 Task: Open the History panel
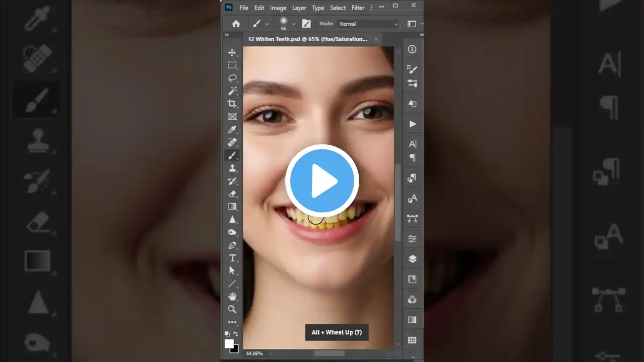pos(412,104)
